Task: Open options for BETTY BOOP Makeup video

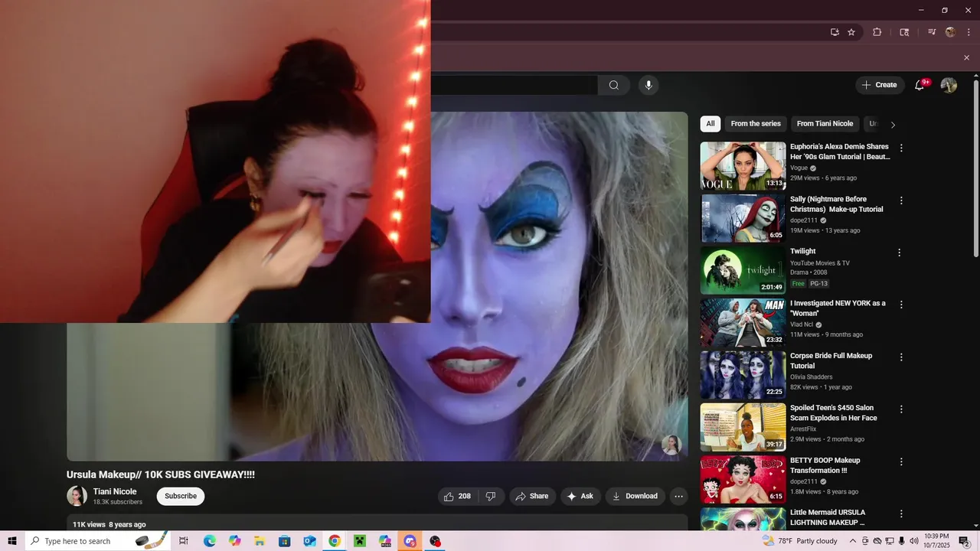Action: (x=901, y=462)
